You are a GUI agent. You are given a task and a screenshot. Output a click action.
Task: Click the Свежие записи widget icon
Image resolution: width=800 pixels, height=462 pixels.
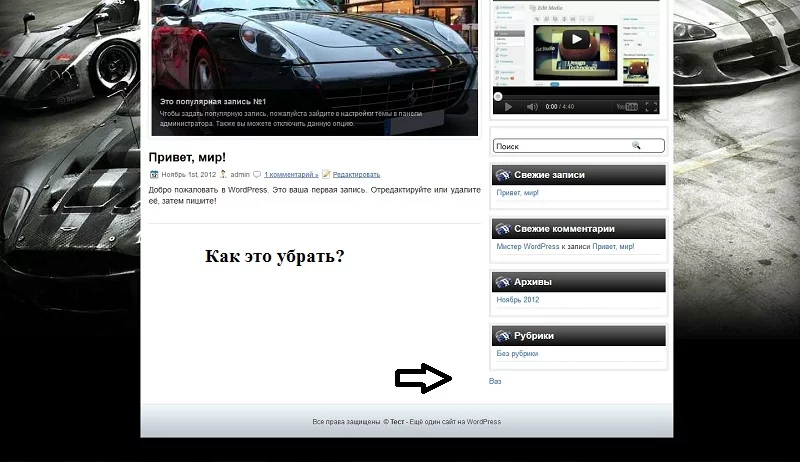[x=503, y=175]
